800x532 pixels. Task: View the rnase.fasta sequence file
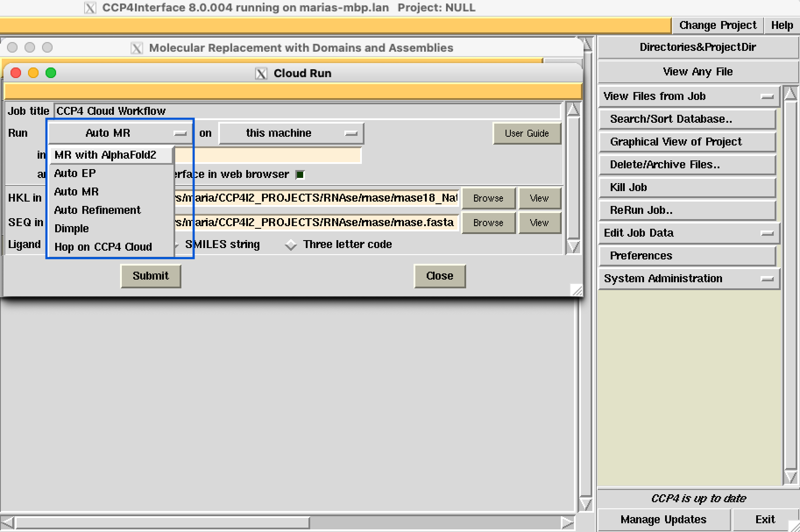tap(539, 223)
